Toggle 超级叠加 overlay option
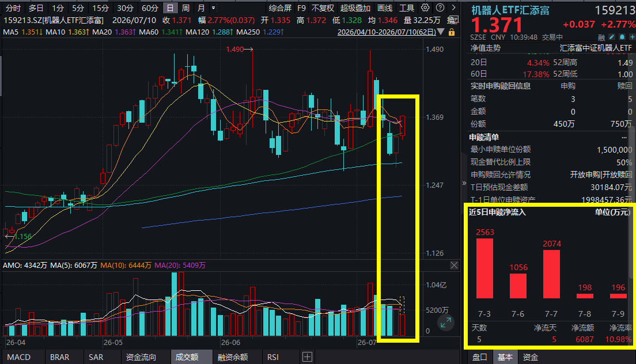636x364 pixels. [x=355, y=8]
